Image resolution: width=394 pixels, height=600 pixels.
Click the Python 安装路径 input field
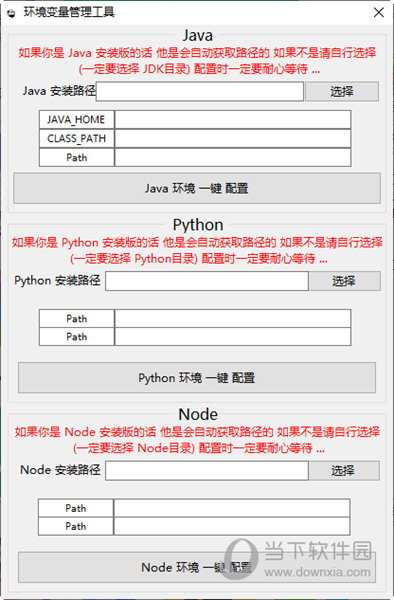coord(207,281)
